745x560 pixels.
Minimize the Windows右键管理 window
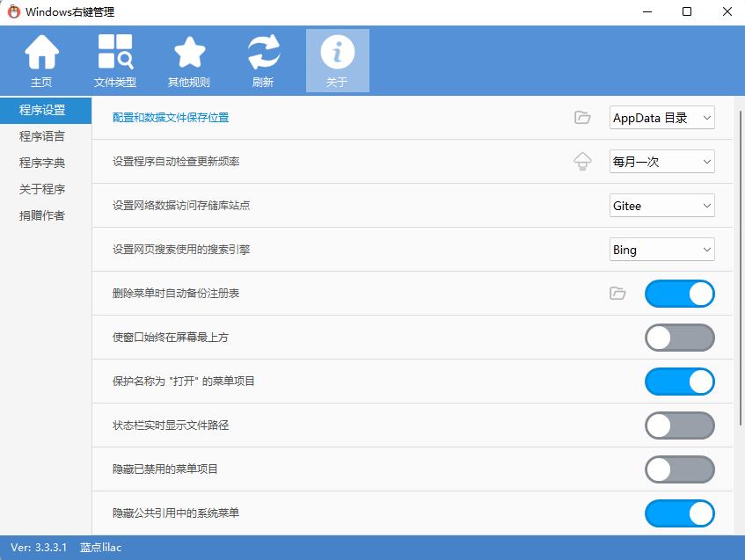click(647, 12)
